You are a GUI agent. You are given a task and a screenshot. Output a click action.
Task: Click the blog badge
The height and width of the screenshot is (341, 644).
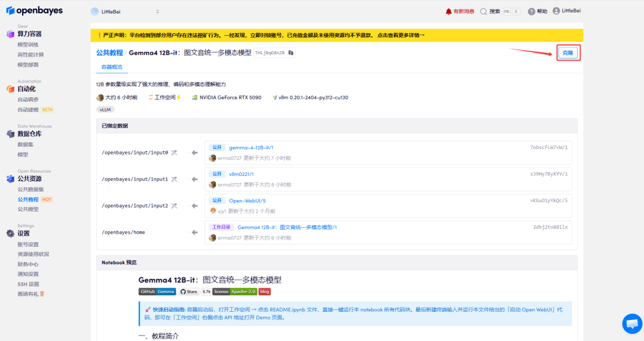(265, 292)
